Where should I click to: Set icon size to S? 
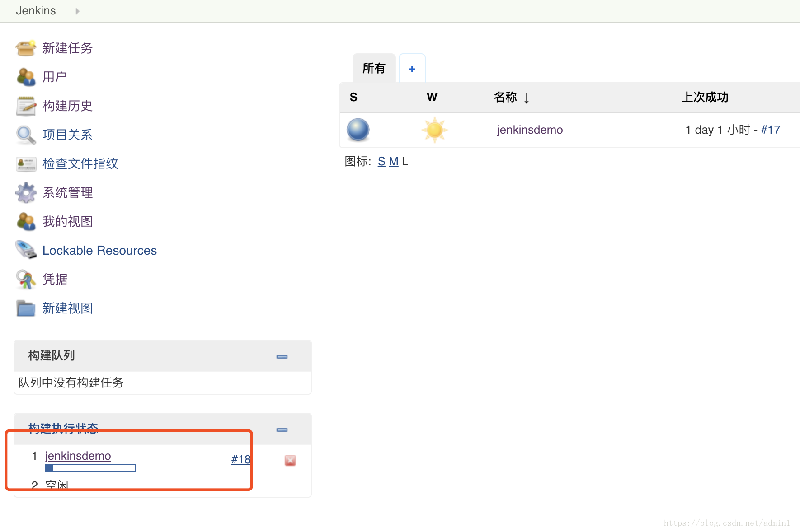(x=381, y=161)
